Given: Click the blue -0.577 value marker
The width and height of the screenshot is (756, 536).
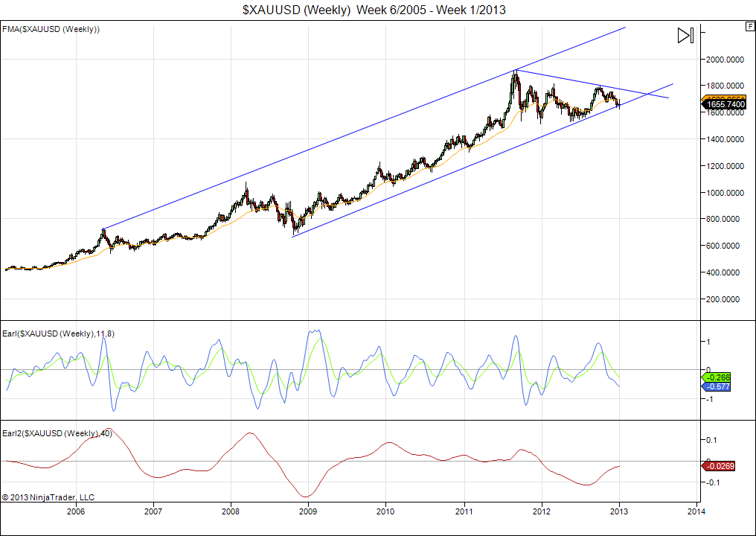Looking at the screenshot, I should tap(720, 387).
